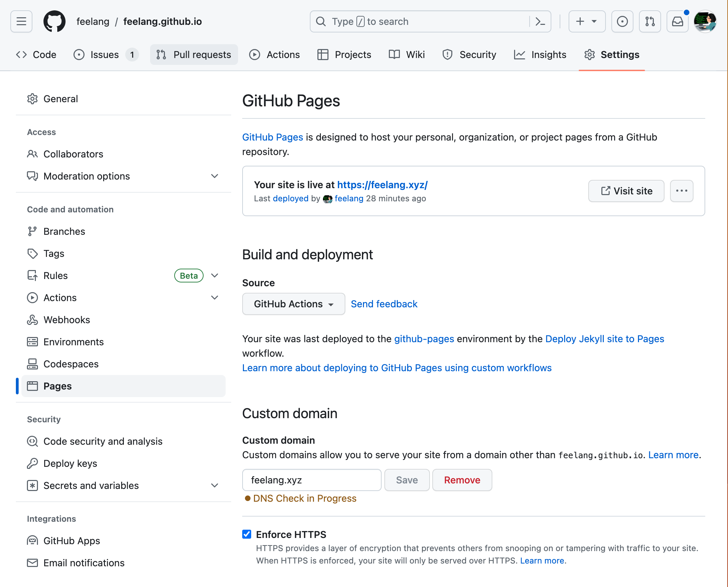Viewport: 728px width, 587px height.
Task: Open the Send feedback link
Action: 384,304
